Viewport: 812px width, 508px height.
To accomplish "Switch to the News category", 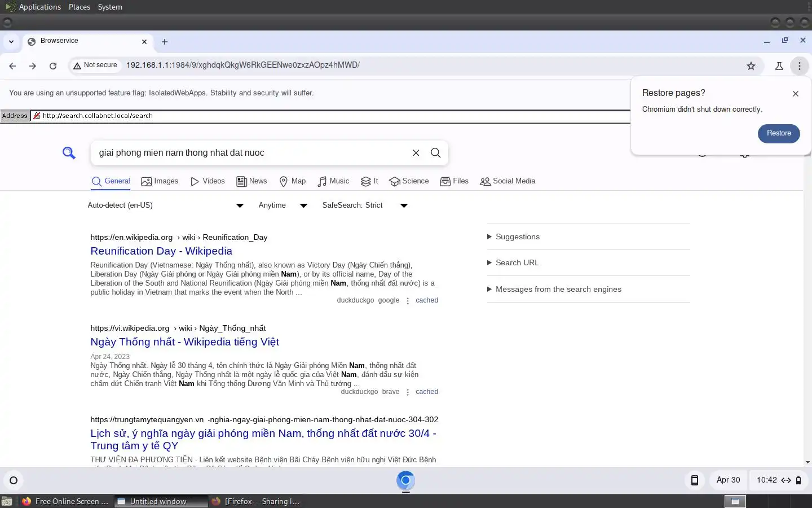I will [x=251, y=181].
